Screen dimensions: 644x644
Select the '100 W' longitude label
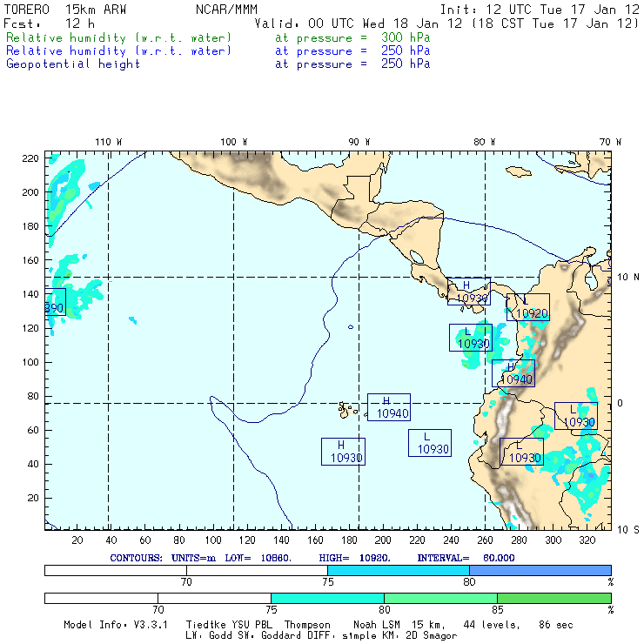(234, 142)
